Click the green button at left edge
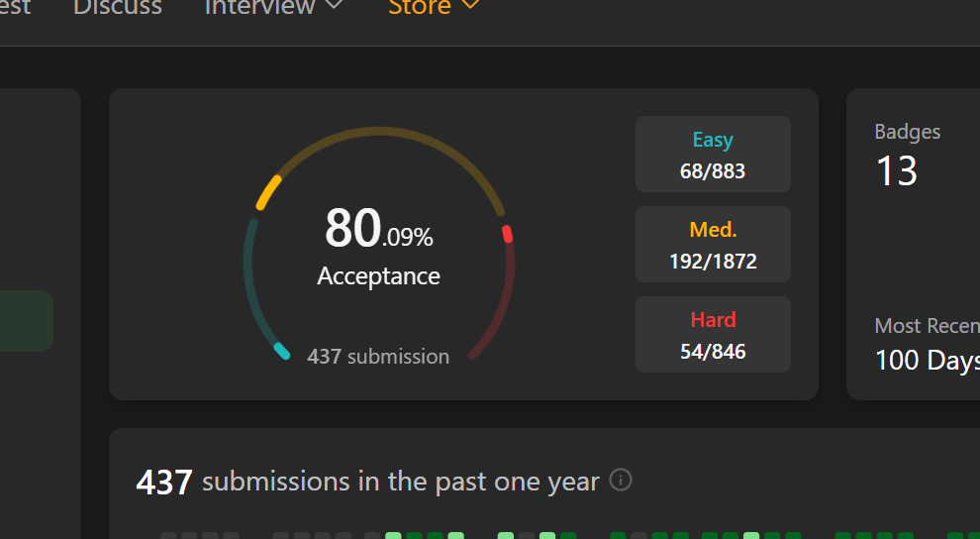Viewport: 980px width, 539px height. (27, 321)
